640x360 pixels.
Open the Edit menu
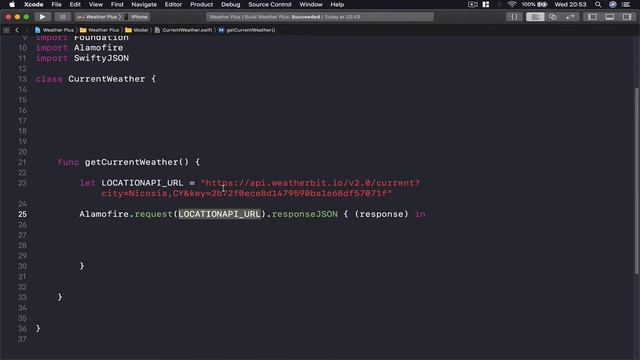point(75,4)
